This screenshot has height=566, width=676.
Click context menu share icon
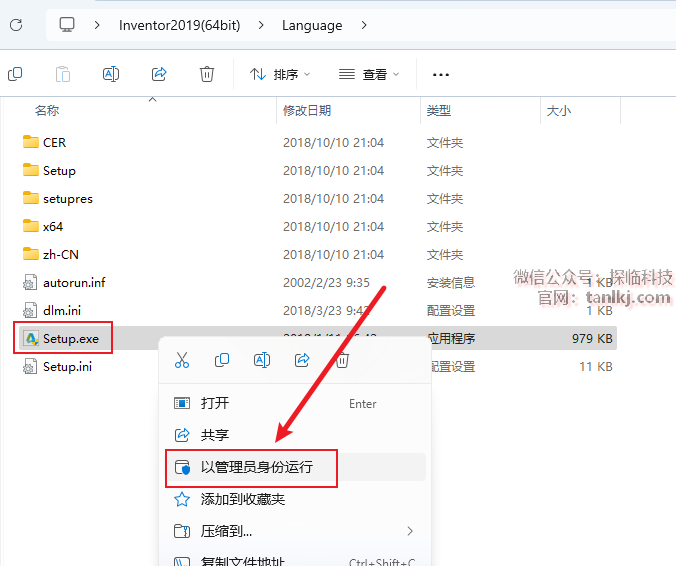tap(302, 360)
